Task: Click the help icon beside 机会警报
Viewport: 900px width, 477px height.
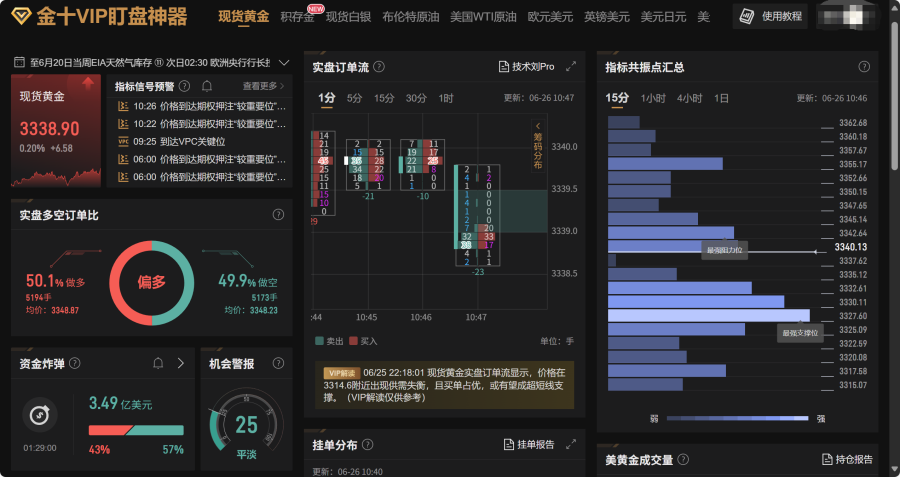Action: 278,363
